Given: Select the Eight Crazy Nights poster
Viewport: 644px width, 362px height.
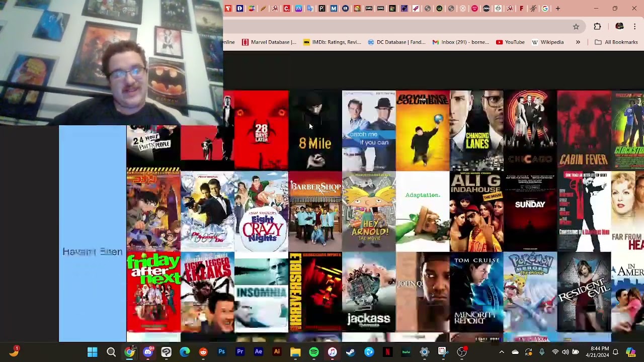Looking at the screenshot, I should (x=261, y=211).
